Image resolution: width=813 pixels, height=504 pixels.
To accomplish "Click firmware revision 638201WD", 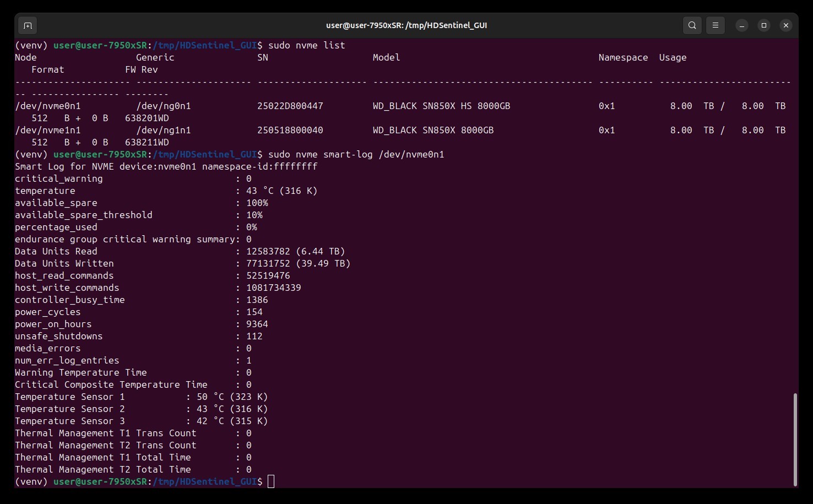I will pos(147,118).
